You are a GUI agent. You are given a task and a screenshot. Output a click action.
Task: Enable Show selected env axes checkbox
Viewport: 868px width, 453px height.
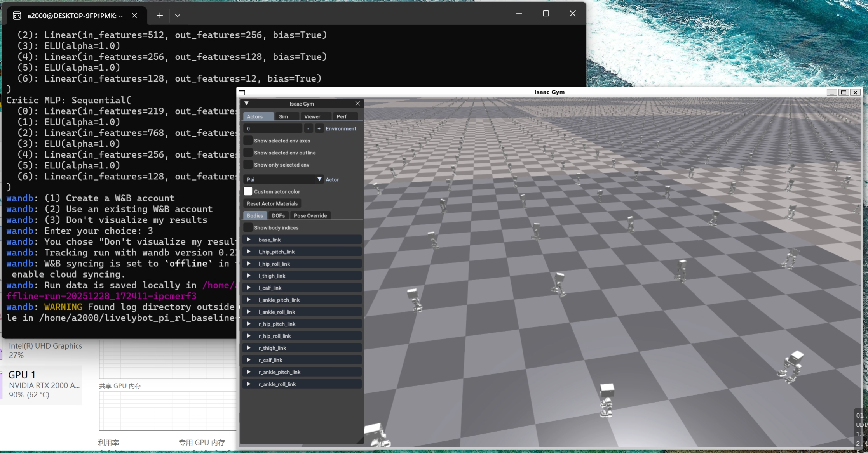click(248, 141)
